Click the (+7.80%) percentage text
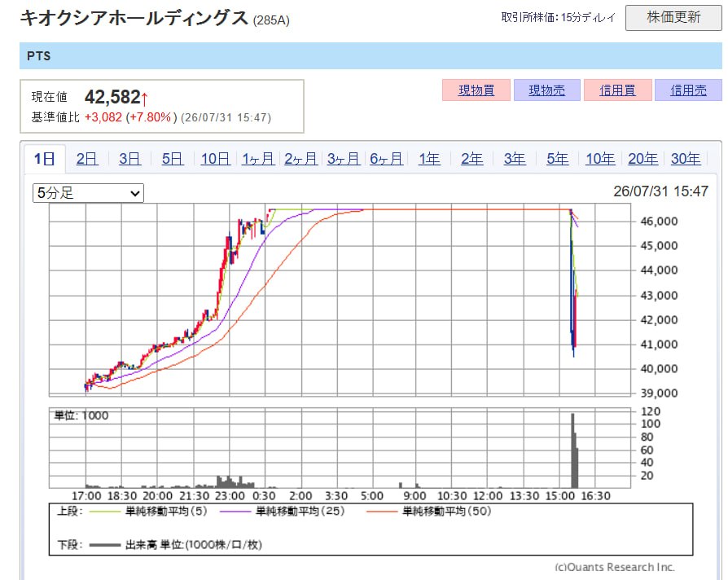The image size is (728, 580). [x=151, y=117]
